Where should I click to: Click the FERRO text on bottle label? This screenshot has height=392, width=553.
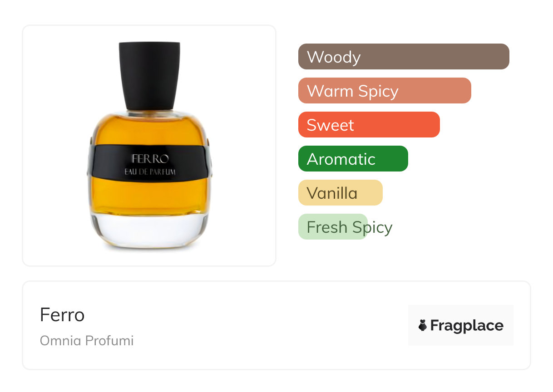point(150,159)
